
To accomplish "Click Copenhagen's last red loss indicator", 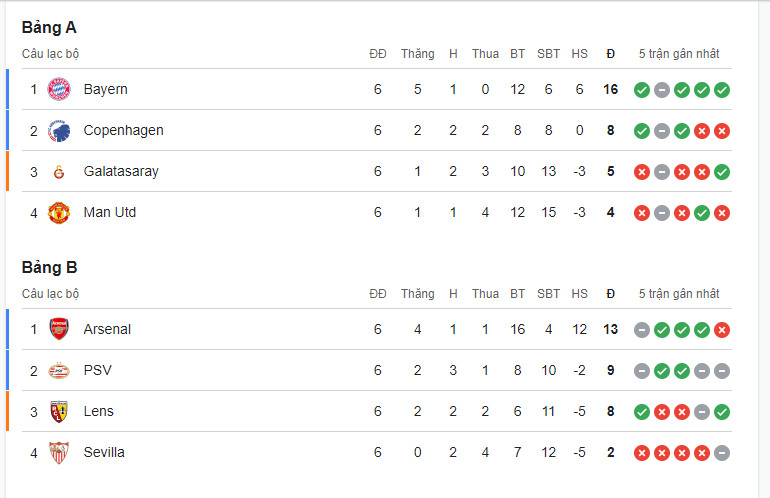I will pos(722,131).
